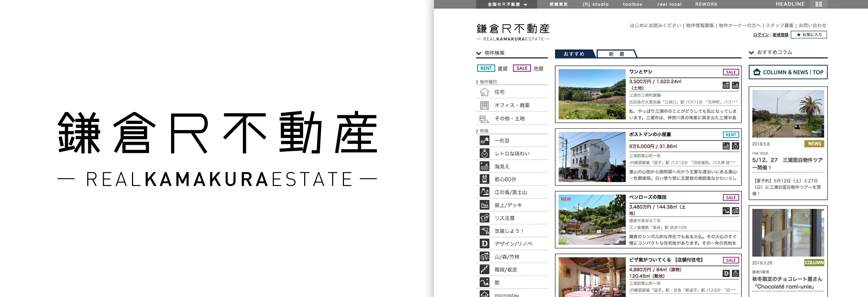The height and width of the screenshot is (297, 868).
Task: Select the オフィス・商業 building icon
Action: pos(484,105)
